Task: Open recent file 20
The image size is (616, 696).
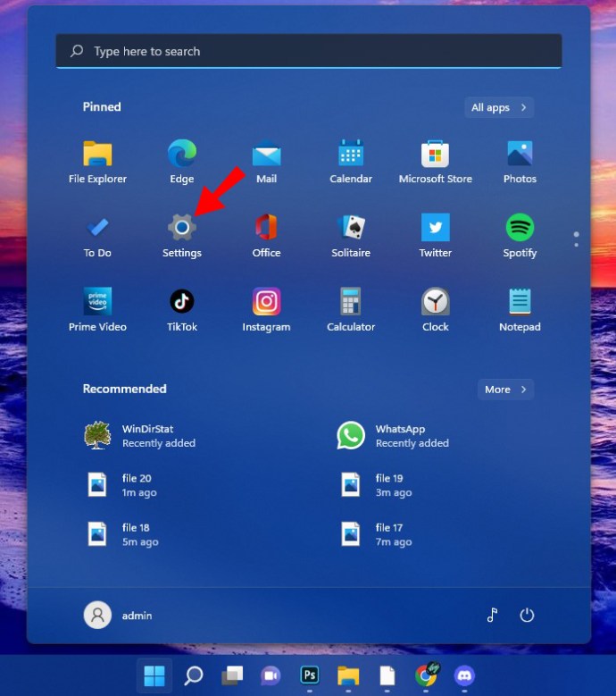Action: pos(121,485)
